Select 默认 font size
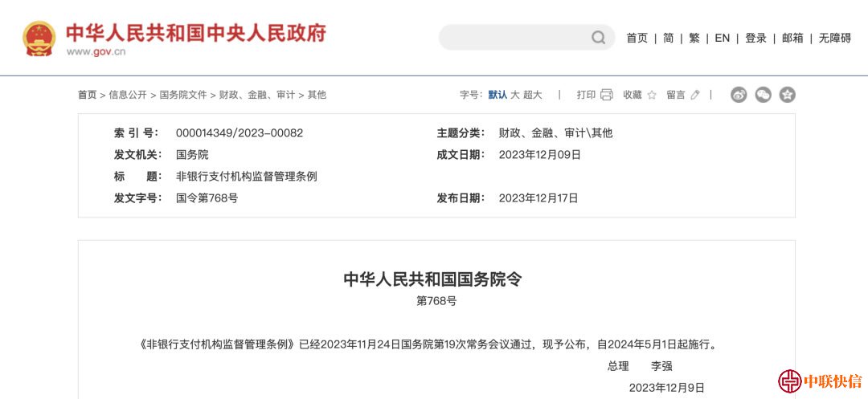Viewport: 868px width, 399px height. coord(497,95)
